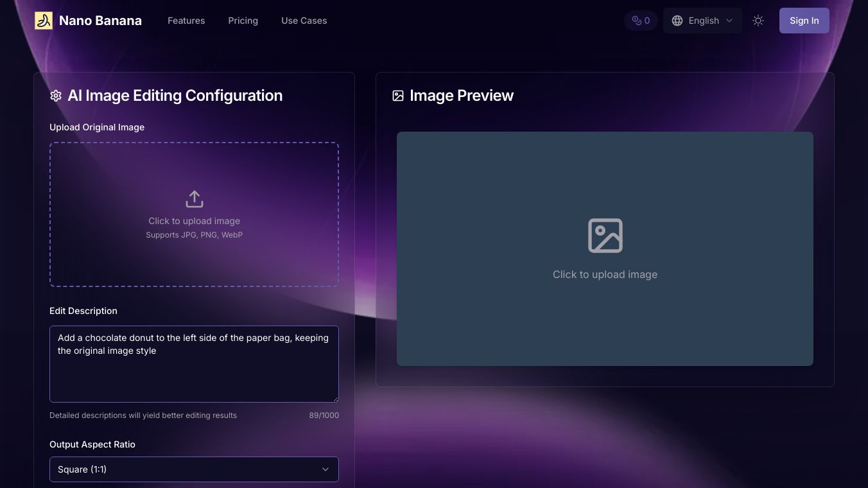The image size is (868, 488).
Task: Click the globe language icon
Action: [x=677, y=21]
